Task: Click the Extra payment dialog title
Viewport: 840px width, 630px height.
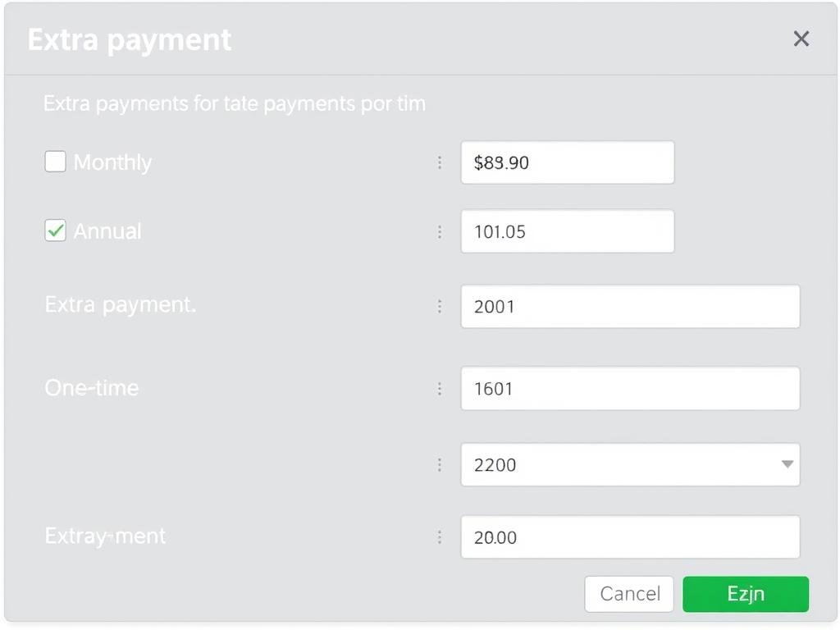Action: [x=129, y=39]
